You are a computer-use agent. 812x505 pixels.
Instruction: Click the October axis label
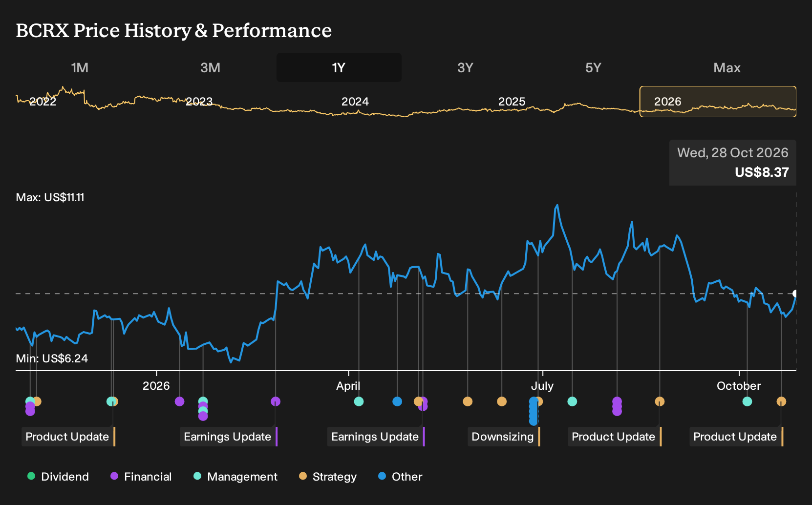[x=739, y=386]
